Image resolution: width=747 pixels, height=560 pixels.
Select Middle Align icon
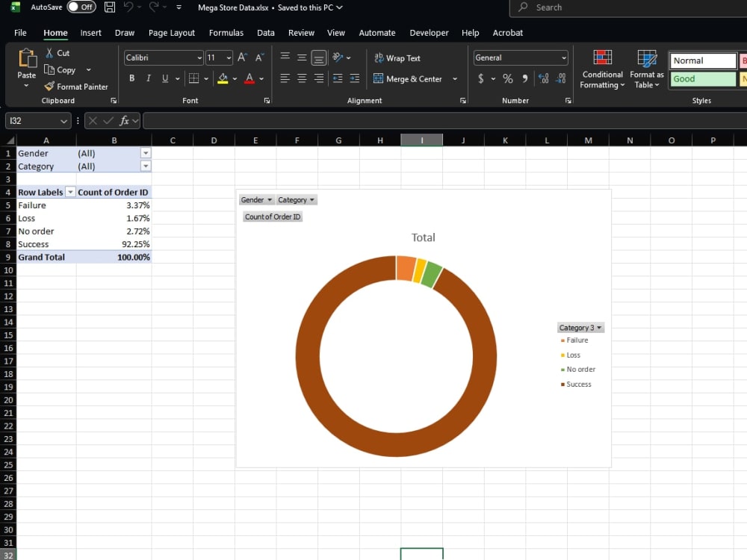(x=302, y=57)
